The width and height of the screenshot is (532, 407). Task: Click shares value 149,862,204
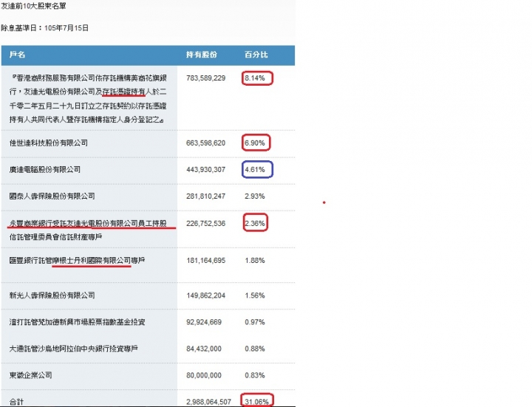point(205,295)
